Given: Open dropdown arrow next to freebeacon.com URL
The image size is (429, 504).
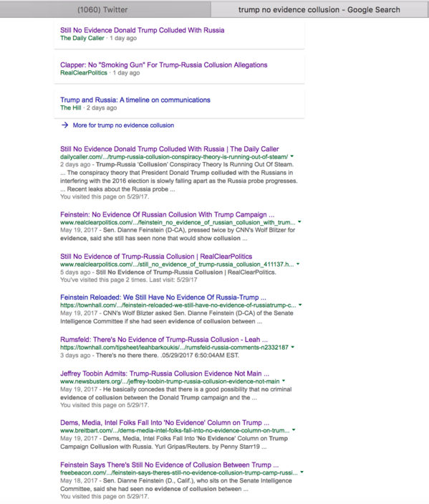Looking at the screenshot, I should [x=302, y=472].
